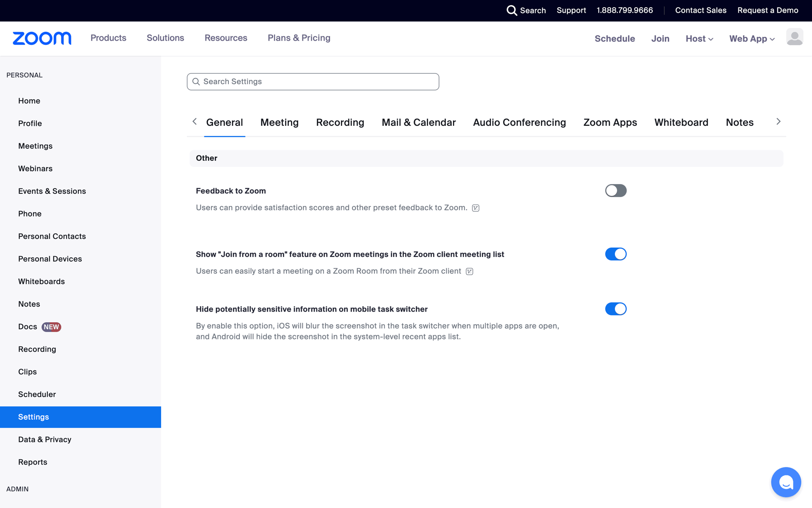Open the Products menu
This screenshot has width=812, height=508.
pyautogui.click(x=108, y=38)
